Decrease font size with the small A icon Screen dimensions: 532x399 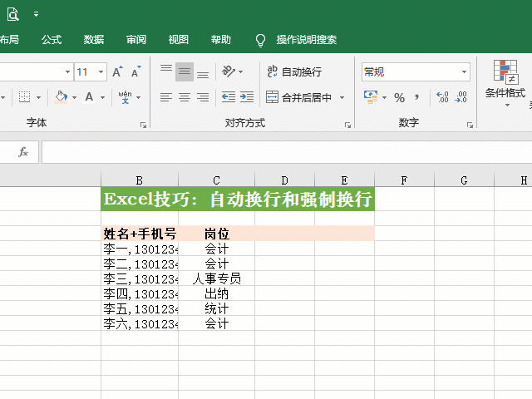point(136,72)
